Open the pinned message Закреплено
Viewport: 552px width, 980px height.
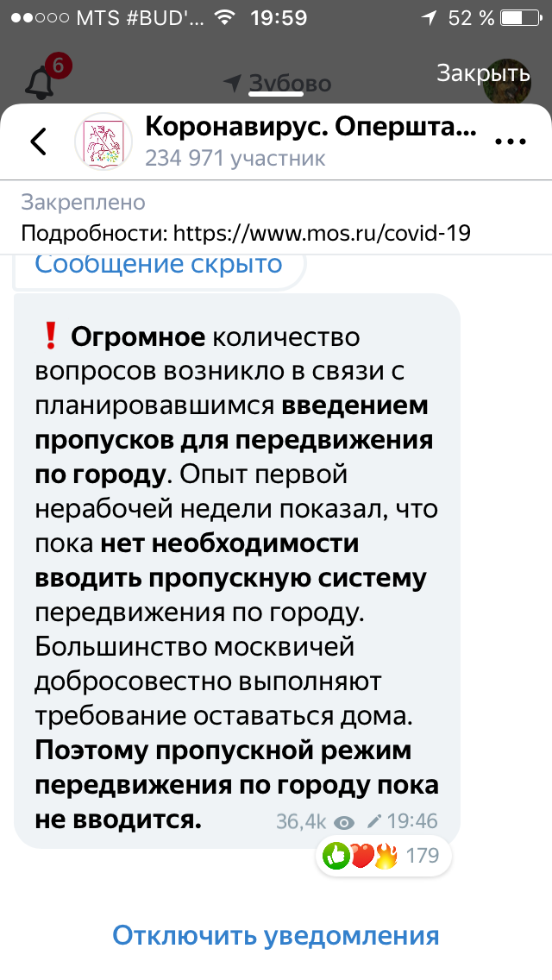click(83, 203)
